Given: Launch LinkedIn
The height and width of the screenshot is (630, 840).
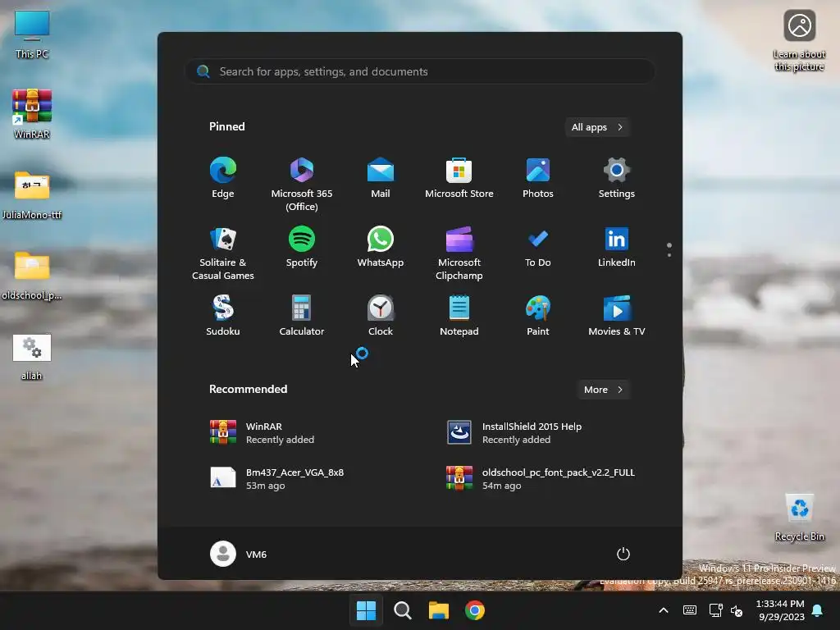Looking at the screenshot, I should pos(617,247).
